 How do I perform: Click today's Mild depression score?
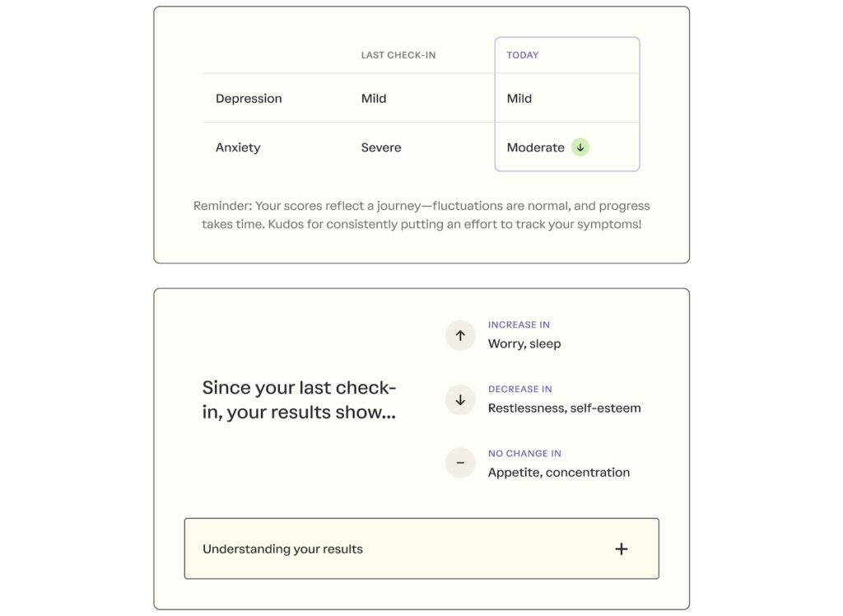(519, 99)
